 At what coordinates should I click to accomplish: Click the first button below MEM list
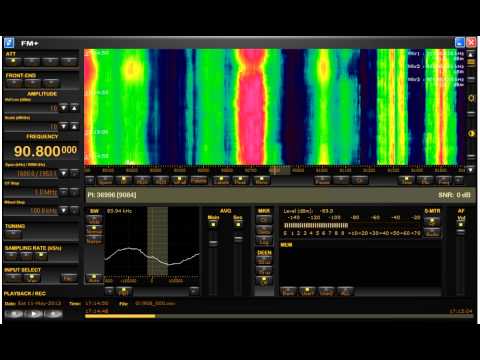click(289, 292)
